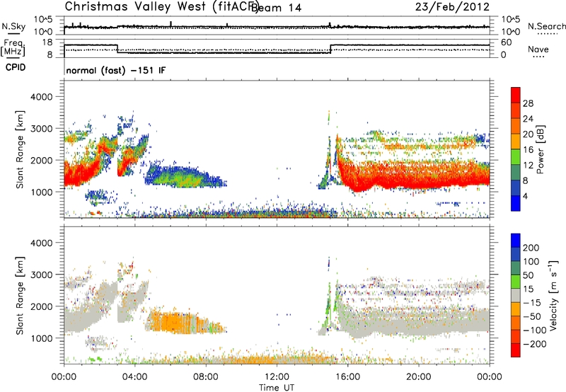Click Slant Range [km] label of power panel
The width and height of the screenshot is (566, 392).
click(20, 149)
